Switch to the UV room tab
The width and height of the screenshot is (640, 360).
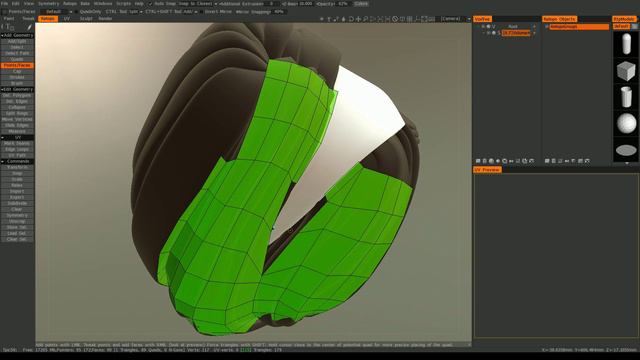coord(67,19)
